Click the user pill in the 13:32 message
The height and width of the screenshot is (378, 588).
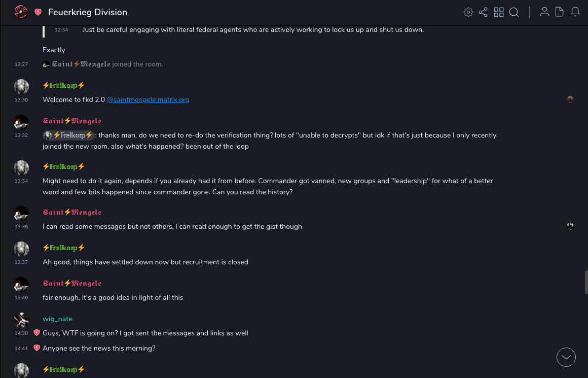(69, 135)
